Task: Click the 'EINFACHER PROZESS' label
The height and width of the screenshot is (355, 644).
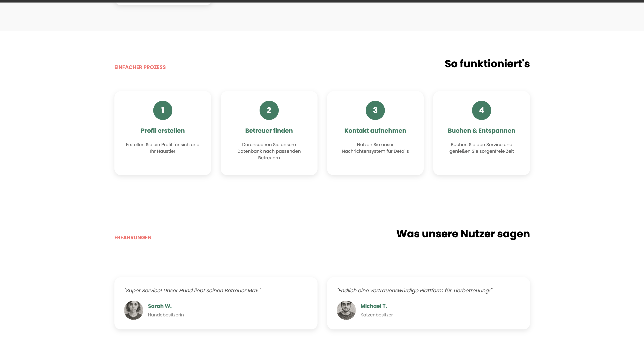Action: [140, 67]
